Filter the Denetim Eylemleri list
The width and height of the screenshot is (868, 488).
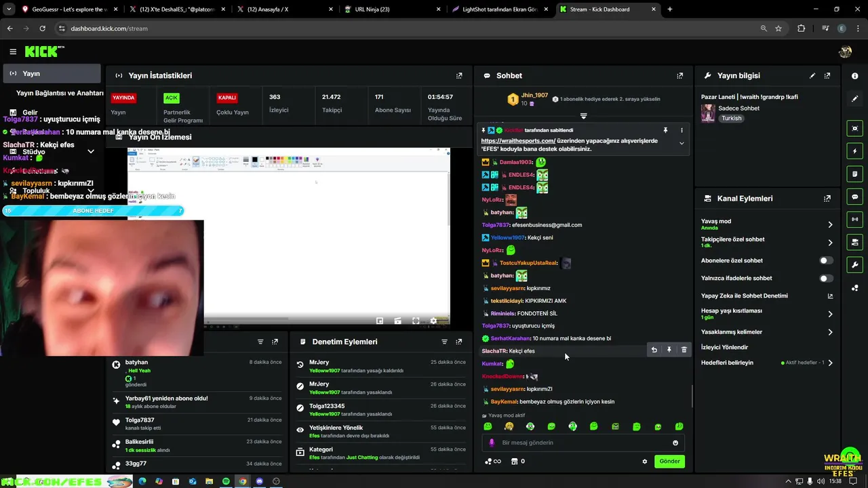point(444,342)
